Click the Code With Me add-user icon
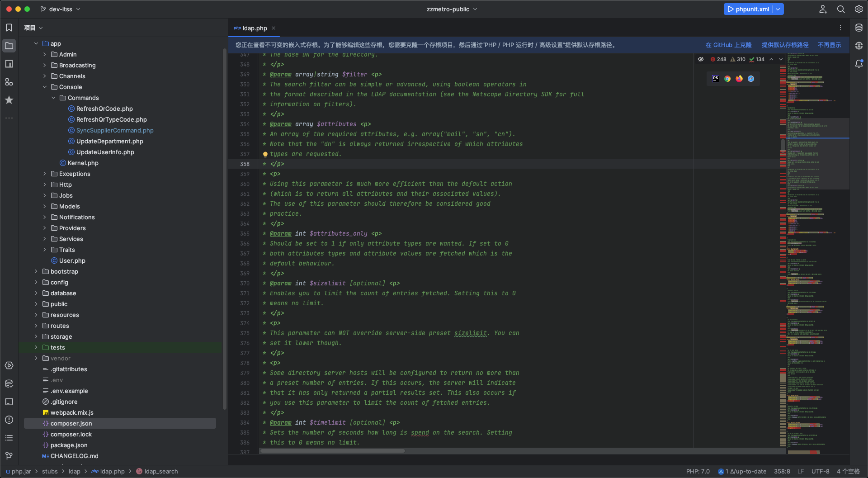The height and width of the screenshot is (478, 868). point(823,9)
